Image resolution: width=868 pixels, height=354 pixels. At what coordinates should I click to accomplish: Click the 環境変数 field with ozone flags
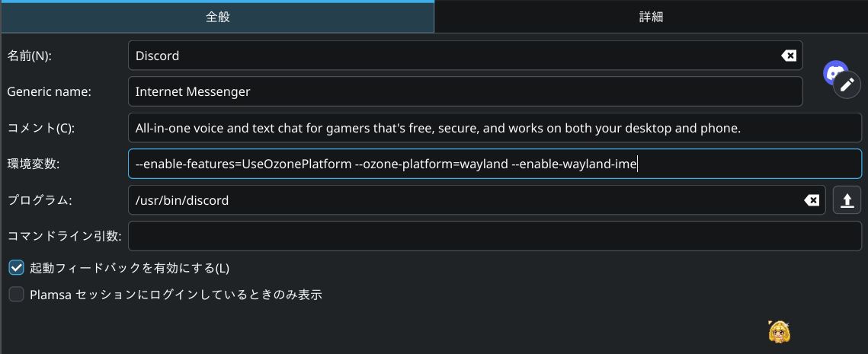tap(495, 164)
